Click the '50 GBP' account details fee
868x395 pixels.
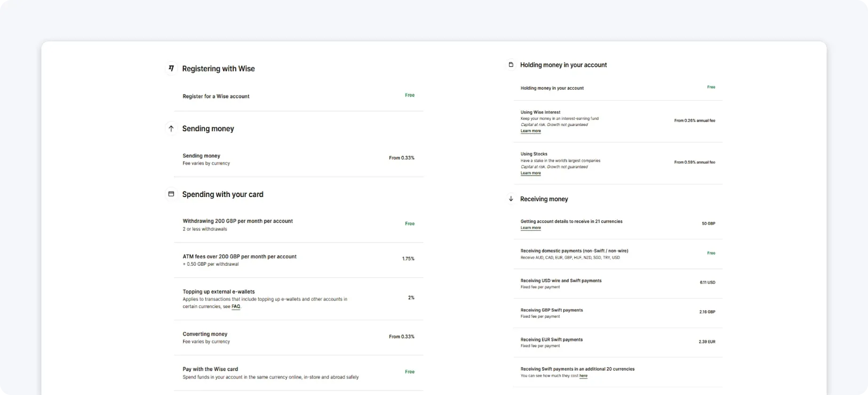click(709, 224)
